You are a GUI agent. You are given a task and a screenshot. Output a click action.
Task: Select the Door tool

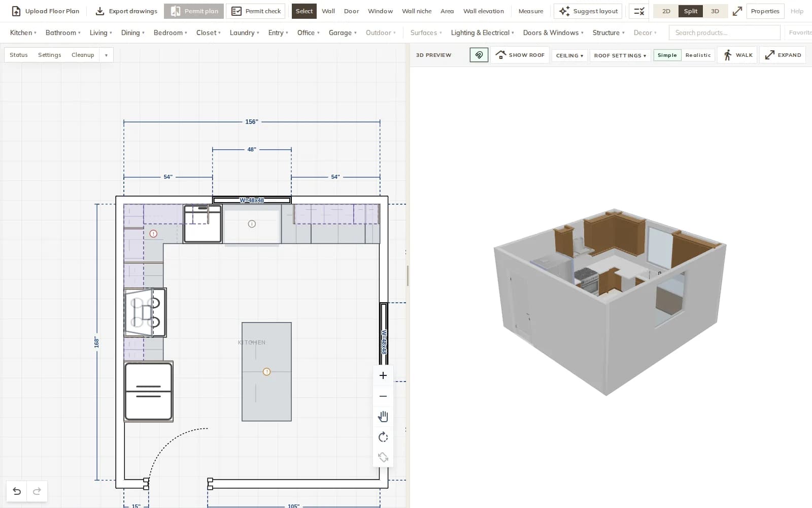pos(351,11)
